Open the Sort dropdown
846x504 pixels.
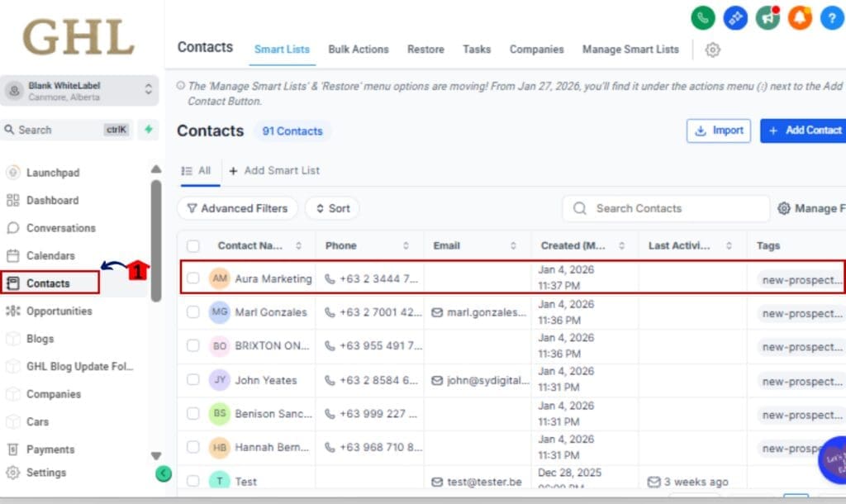point(332,208)
